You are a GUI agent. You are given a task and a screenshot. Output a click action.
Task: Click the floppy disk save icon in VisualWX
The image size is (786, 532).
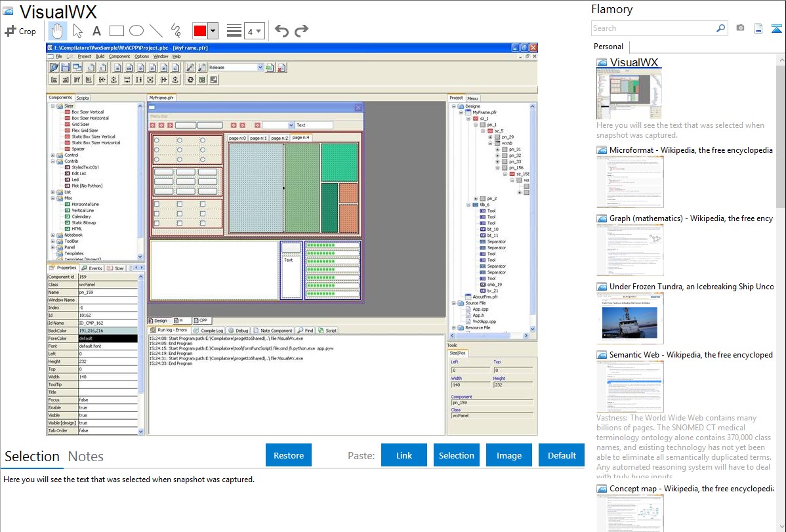point(65,67)
